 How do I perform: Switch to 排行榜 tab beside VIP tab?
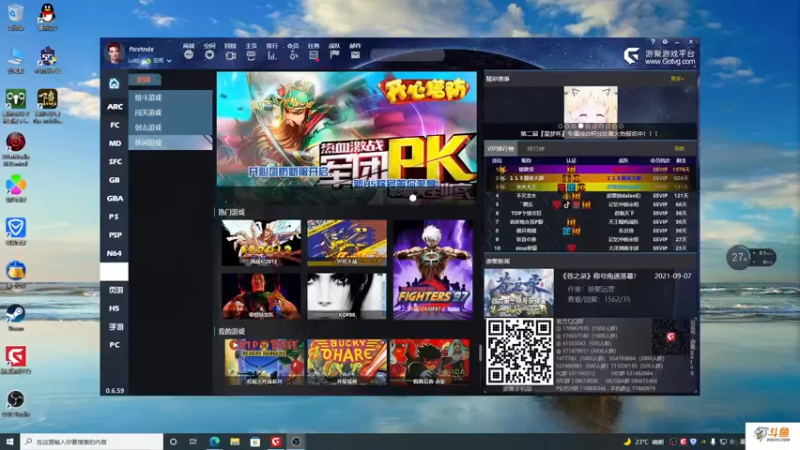536,149
